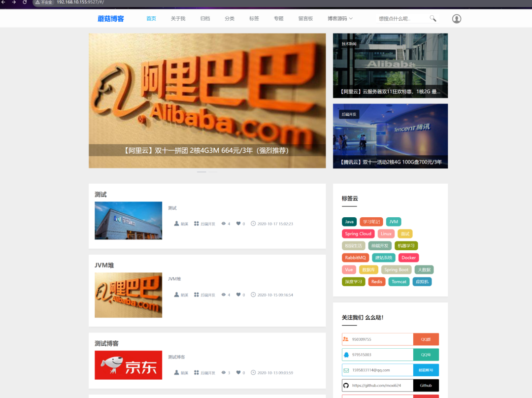Click the author icon on the 测试 post
Screen dimensions: 532x398
[176, 224]
